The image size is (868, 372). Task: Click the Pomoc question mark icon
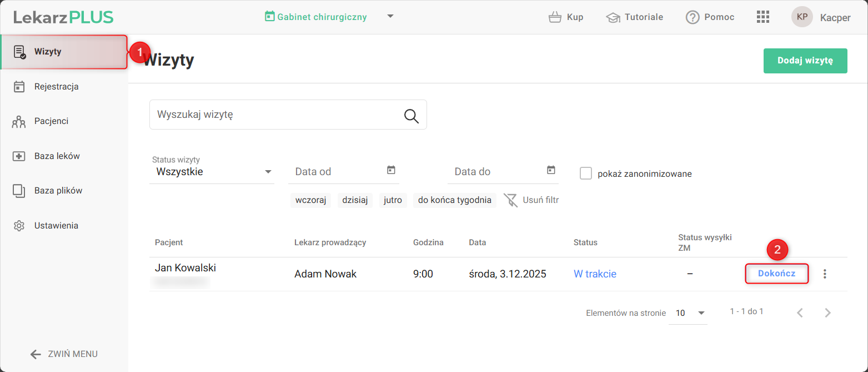coord(692,17)
